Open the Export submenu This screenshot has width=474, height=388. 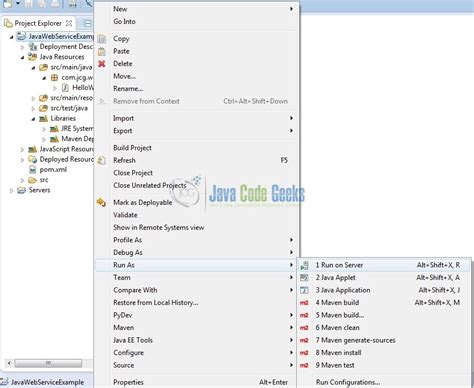[197, 131]
